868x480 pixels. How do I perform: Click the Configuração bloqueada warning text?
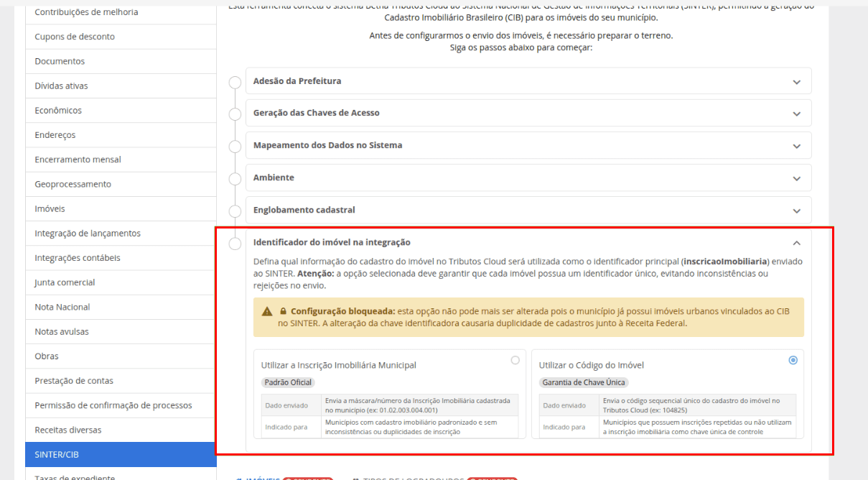click(x=343, y=312)
